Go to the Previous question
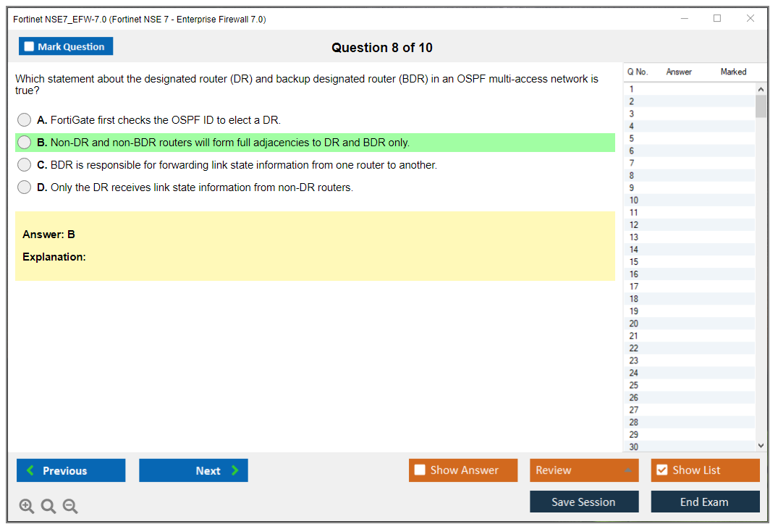Screen dimensions: 778x532 (x=71, y=470)
